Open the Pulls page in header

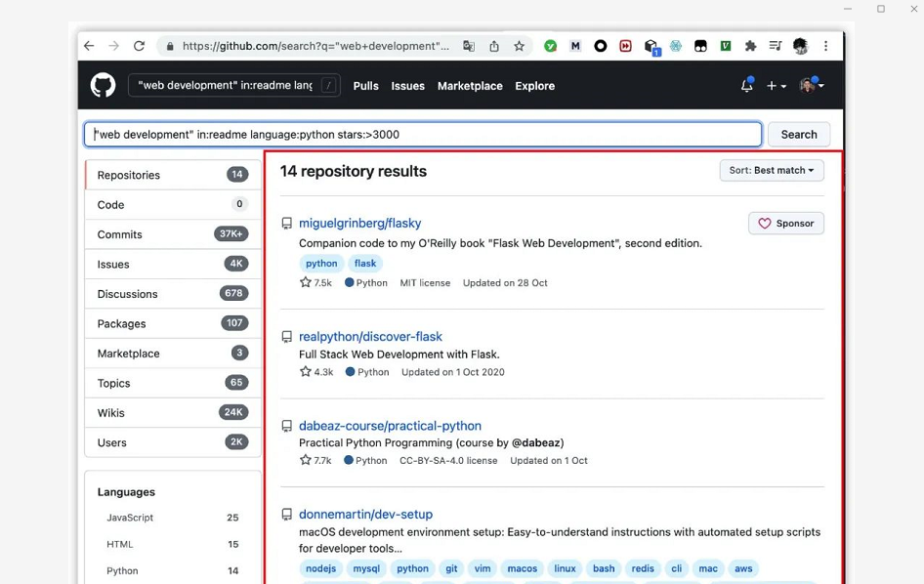point(366,86)
